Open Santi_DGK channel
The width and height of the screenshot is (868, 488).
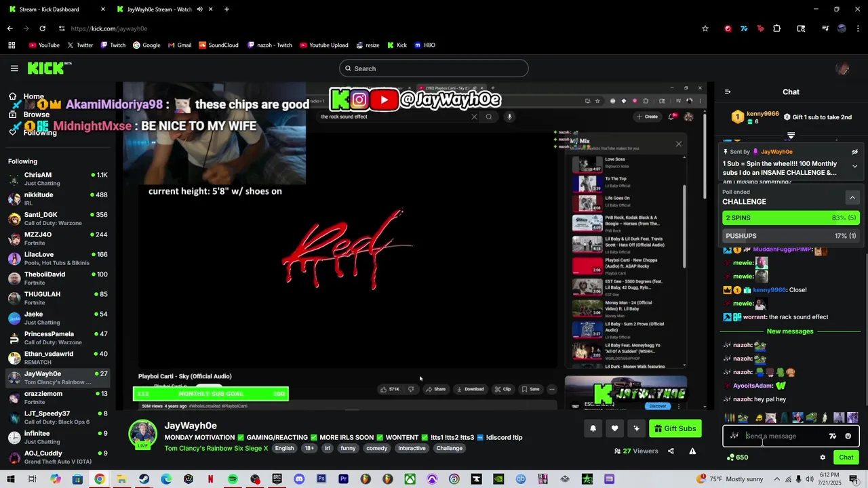click(58, 218)
